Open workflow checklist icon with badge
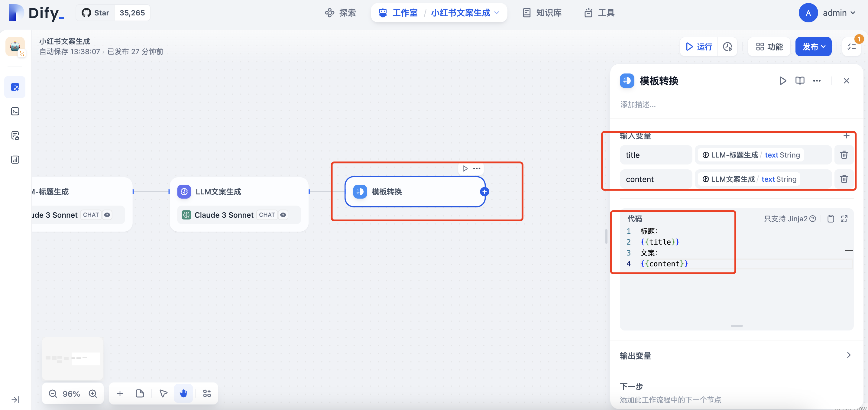868x410 pixels. (851, 47)
